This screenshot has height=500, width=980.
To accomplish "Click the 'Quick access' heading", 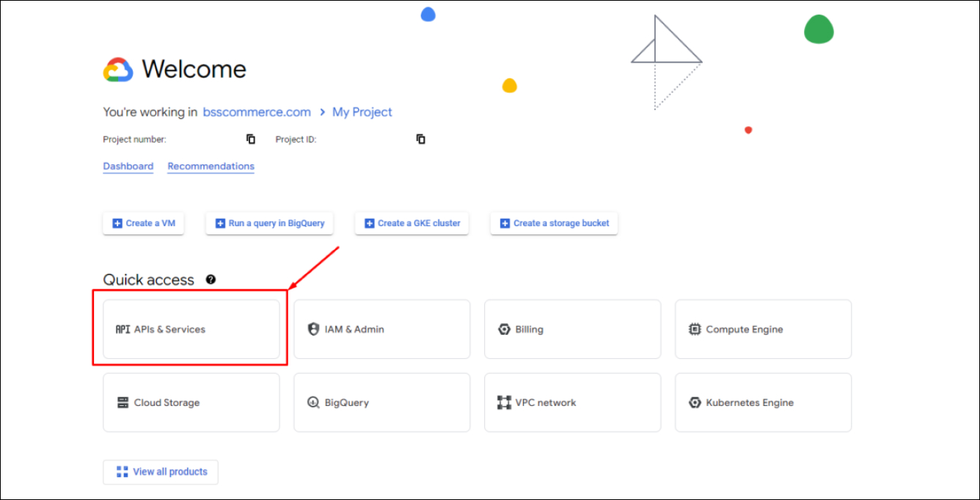I will [x=149, y=280].
